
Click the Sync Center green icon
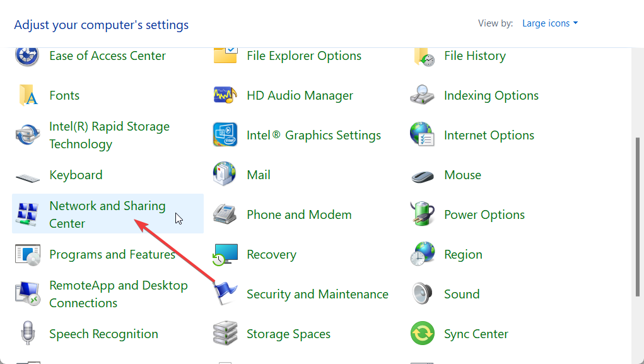pyautogui.click(x=422, y=333)
